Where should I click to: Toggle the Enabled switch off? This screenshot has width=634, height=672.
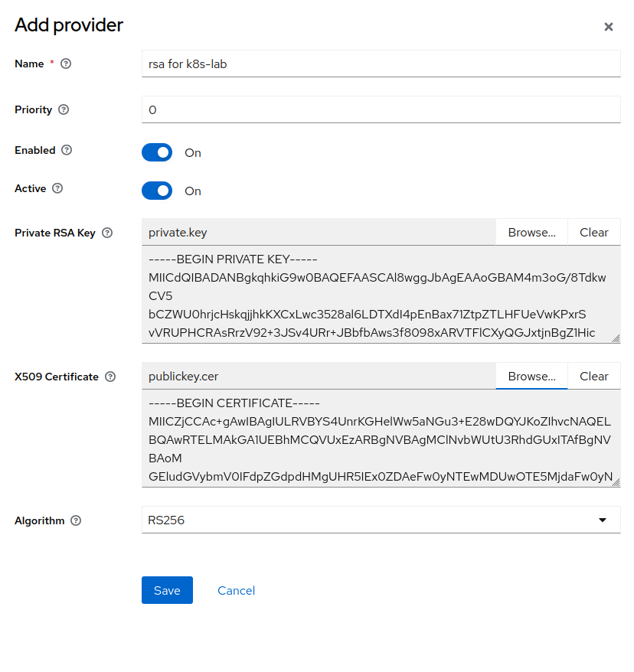157,152
